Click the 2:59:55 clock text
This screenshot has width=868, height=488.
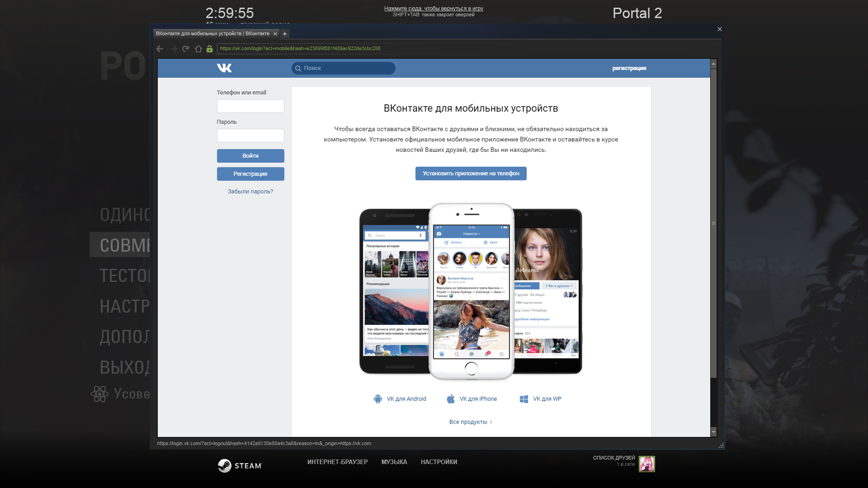coord(229,13)
